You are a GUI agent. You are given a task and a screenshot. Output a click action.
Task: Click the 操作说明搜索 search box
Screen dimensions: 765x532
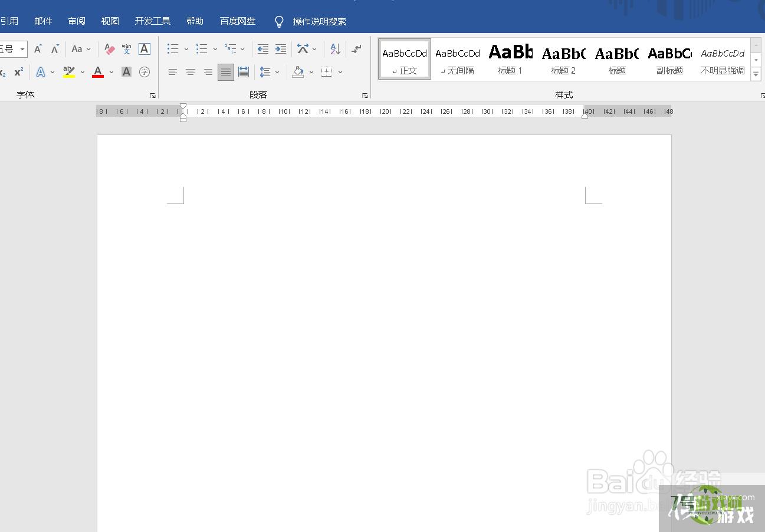coord(320,22)
